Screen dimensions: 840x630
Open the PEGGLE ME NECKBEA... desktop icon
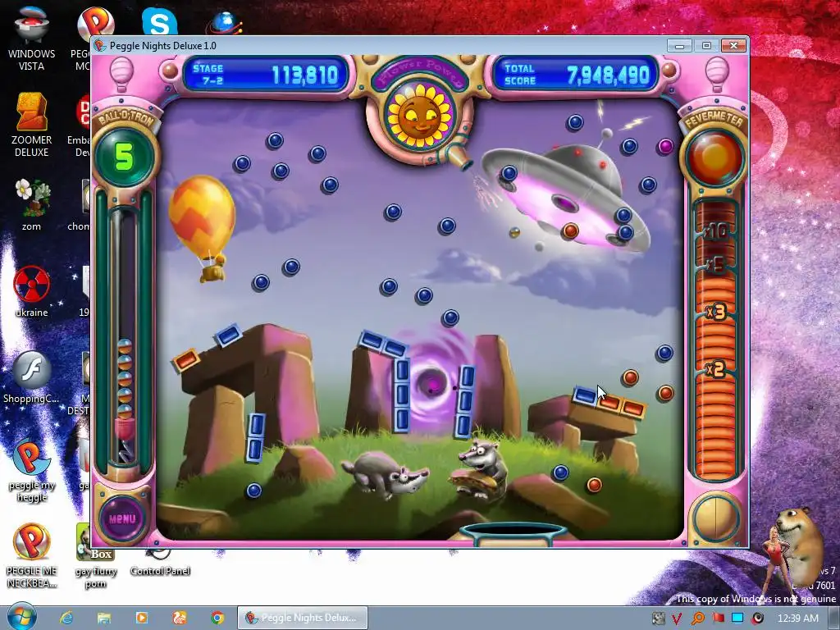pos(32,555)
